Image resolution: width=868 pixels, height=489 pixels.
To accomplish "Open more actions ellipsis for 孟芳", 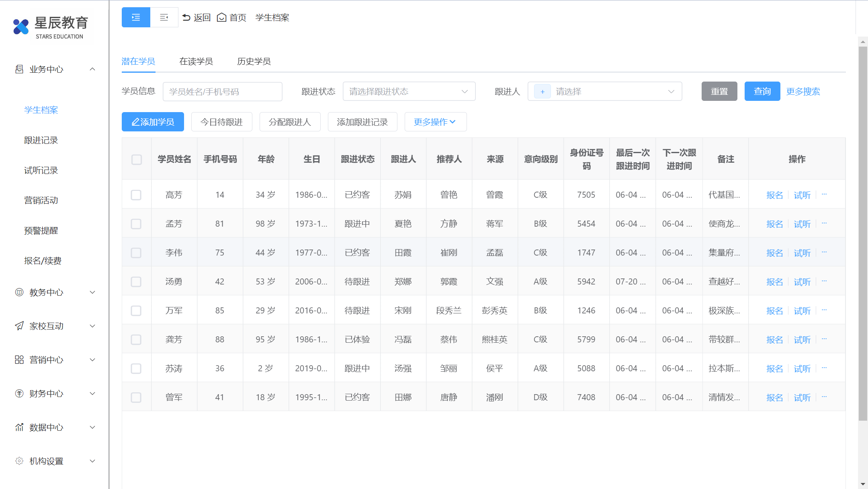I will tap(824, 223).
